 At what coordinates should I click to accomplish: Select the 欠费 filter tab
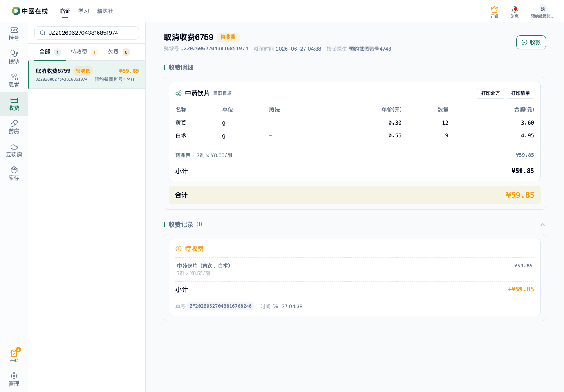119,52
